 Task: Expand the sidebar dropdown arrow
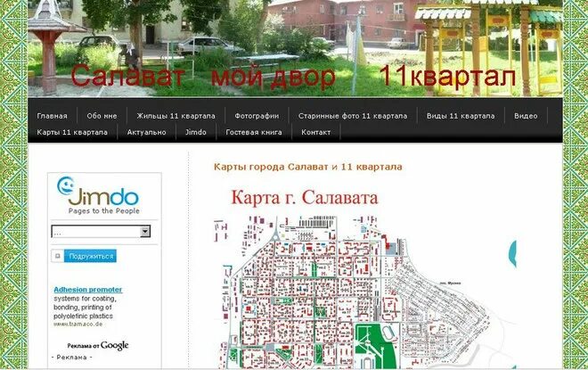coord(145,232)
